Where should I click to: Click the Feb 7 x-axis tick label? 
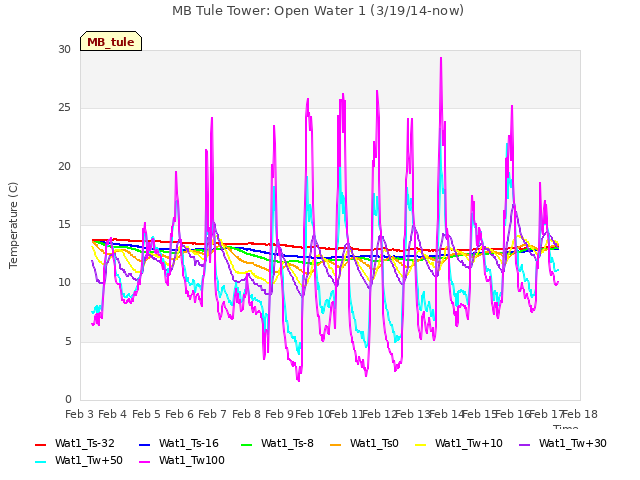[212, 414]
